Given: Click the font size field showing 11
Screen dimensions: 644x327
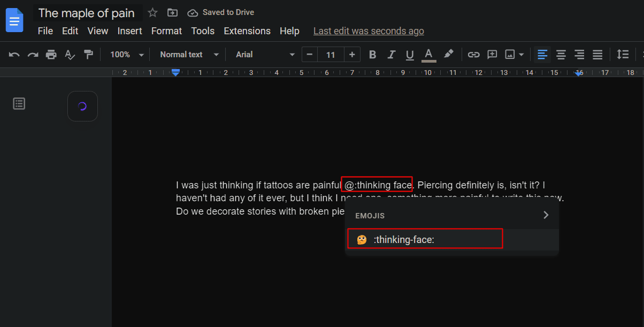Looking at the screenshot, I should coord(331,55).
